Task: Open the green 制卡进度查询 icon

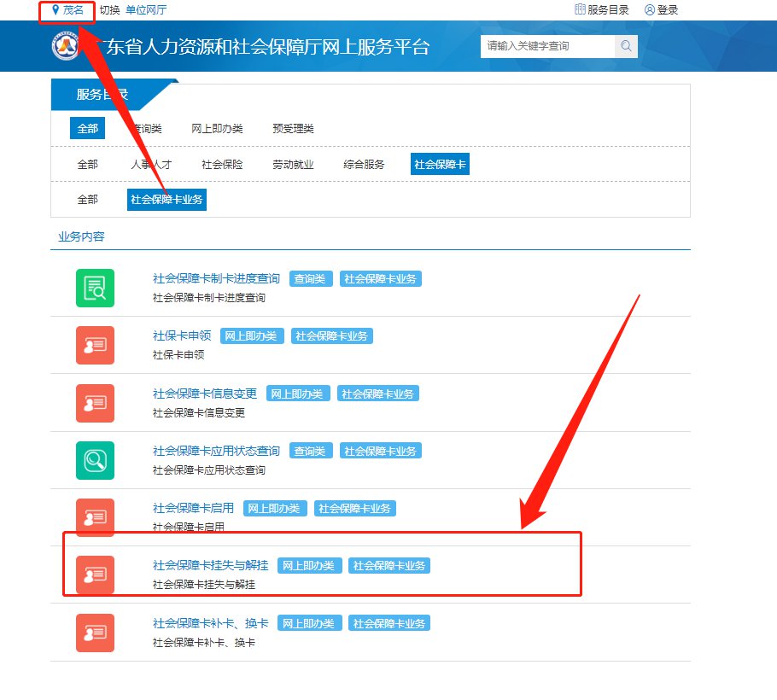Action: point(95,288)
